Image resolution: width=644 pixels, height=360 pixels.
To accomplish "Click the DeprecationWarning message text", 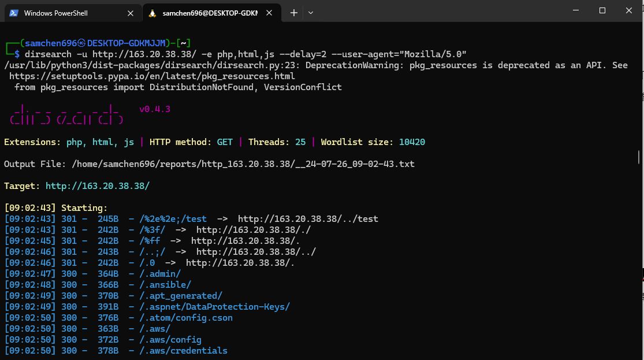I will [467, 65].
